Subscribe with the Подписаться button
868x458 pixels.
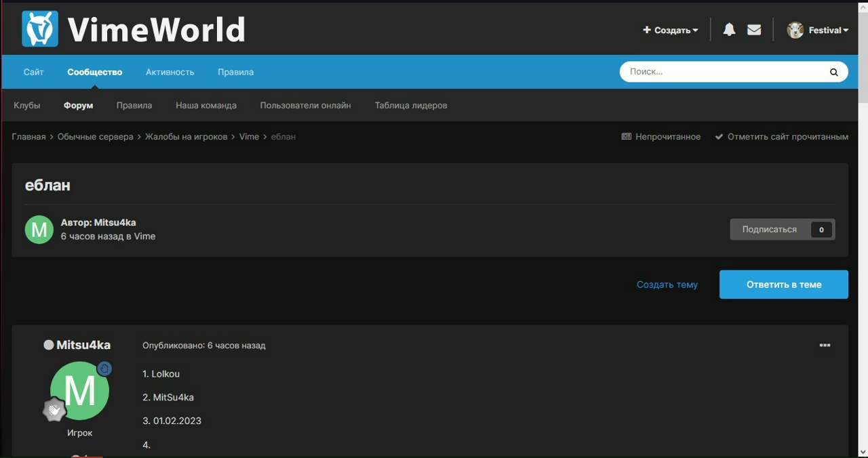click(770, 230)
